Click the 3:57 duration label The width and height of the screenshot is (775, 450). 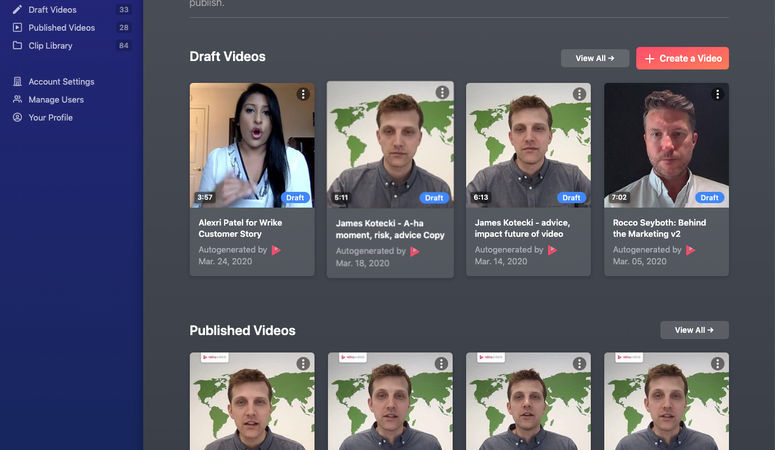pyautogui.click(x=205, y=197)
